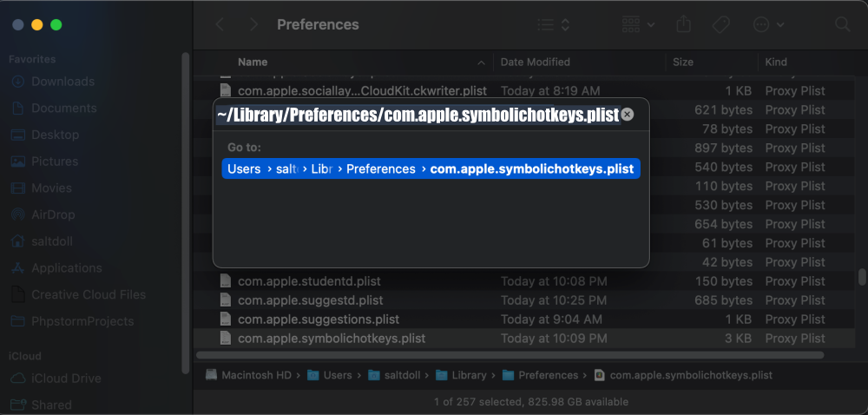
Task: Click Today at 10:08 PM date cell
Action: (x=554, y=281)
